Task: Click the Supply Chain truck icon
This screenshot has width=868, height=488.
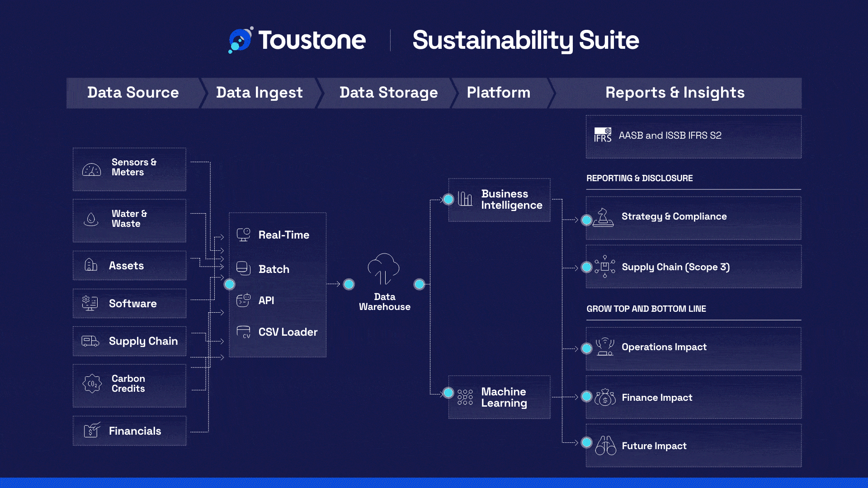Action: (x=90, y=341)
